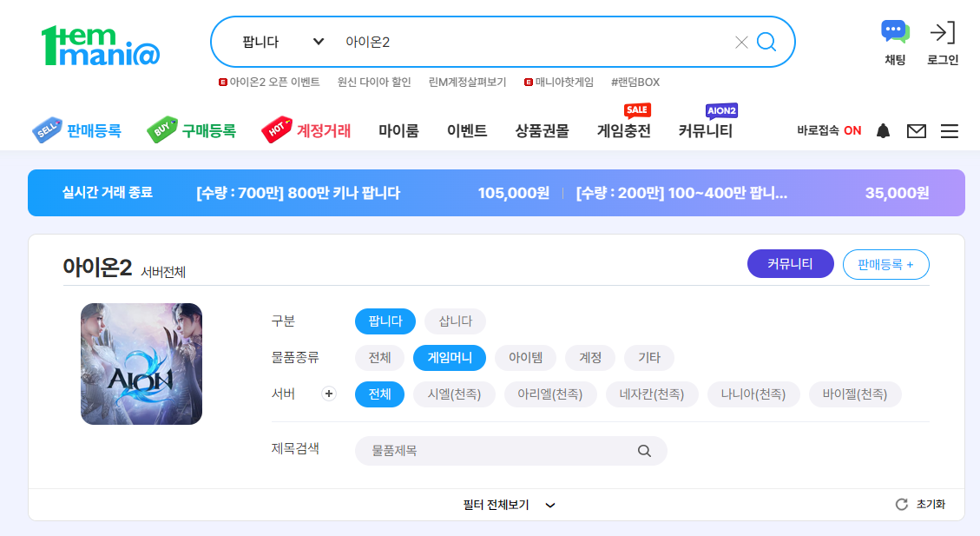The height and width of the screenshot is (536, 980).
Task: Click the 105,000원 price text
Action: [514, 193]
